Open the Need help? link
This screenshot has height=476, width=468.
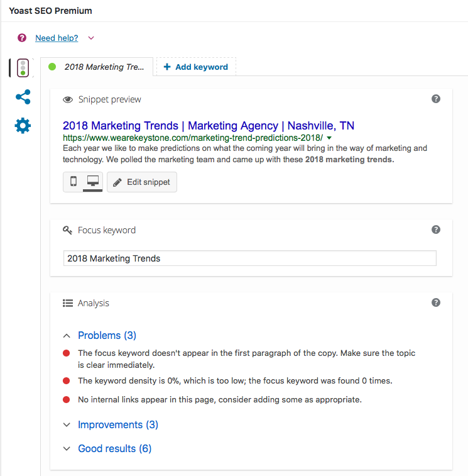pos(57,38)
